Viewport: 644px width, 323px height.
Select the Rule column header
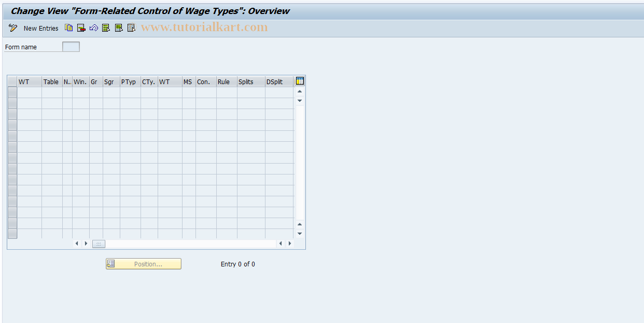pos(227,82)
